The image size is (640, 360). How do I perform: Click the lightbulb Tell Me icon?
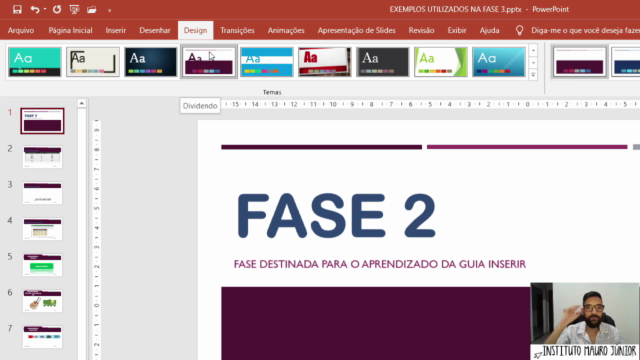coord(519,30)
